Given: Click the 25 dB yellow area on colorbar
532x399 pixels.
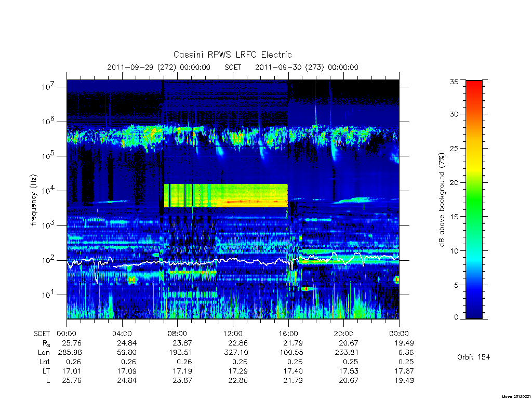Looking at the screenshot, I should click(x=474, y=148).
